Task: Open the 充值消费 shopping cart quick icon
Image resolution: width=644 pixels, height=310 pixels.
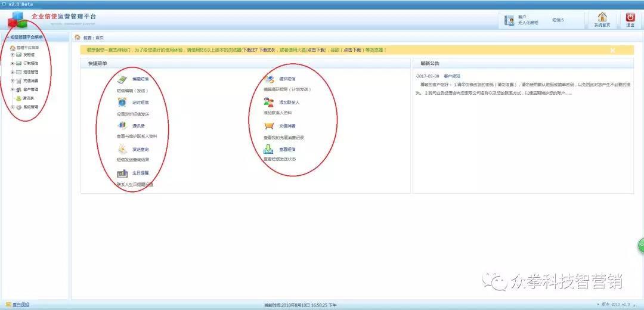Action: [x=269, y=126]
